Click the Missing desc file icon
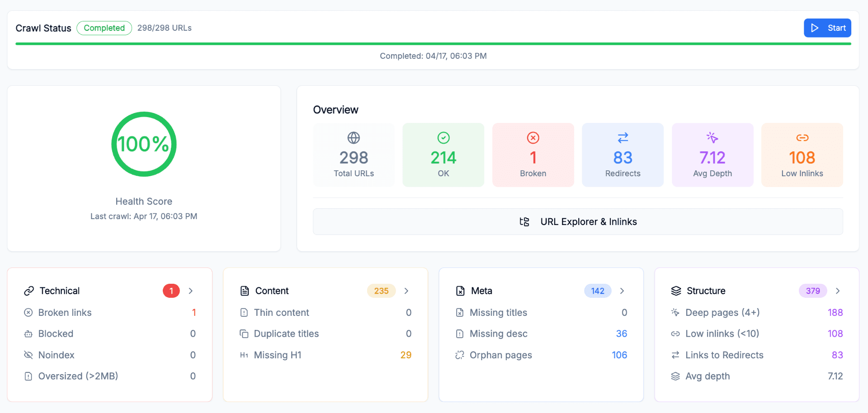868x413 pixels. 460,334
